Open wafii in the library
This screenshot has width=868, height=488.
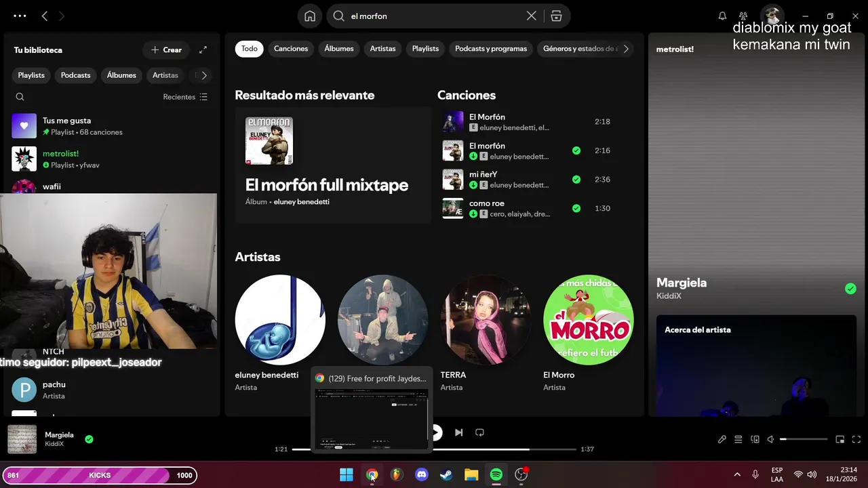click(112, 186)
